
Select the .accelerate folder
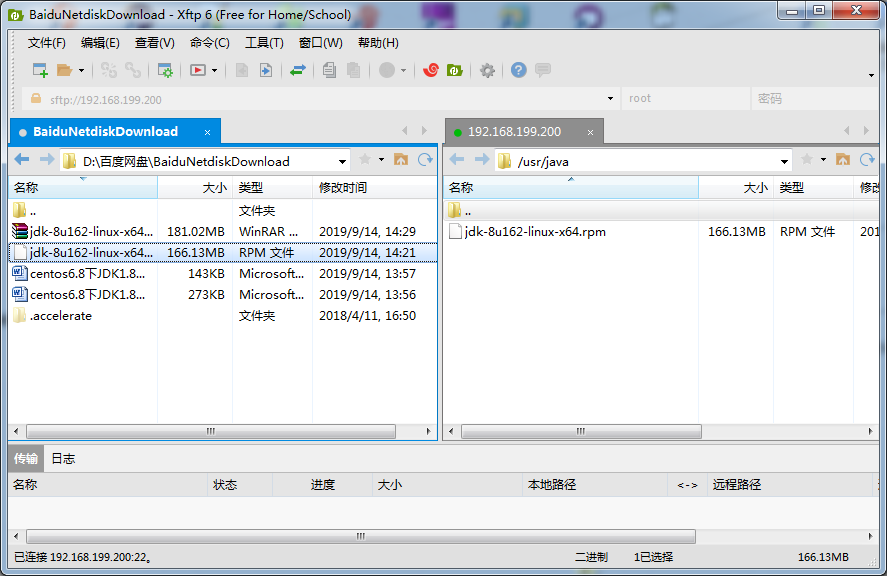[x=223, y=316]
